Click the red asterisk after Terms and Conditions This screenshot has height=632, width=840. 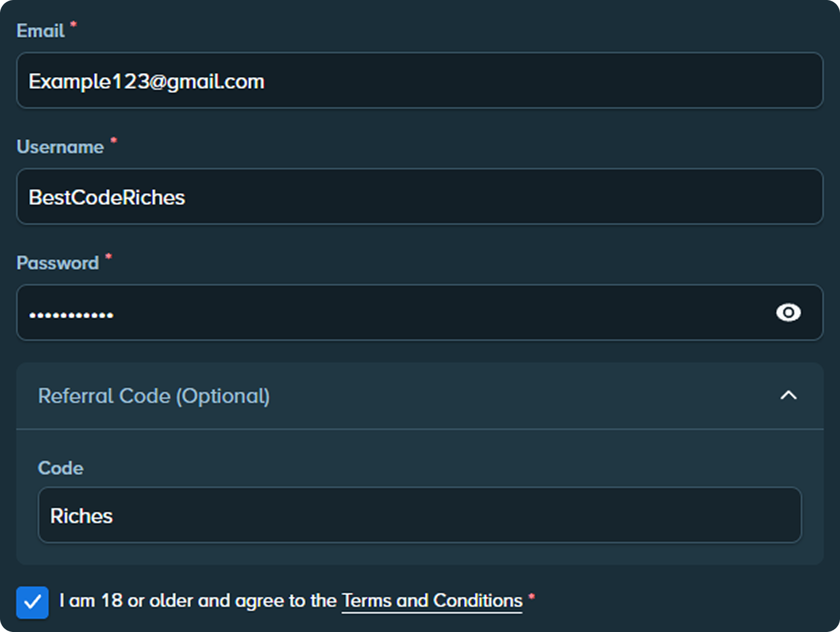(x=531, y=597)
